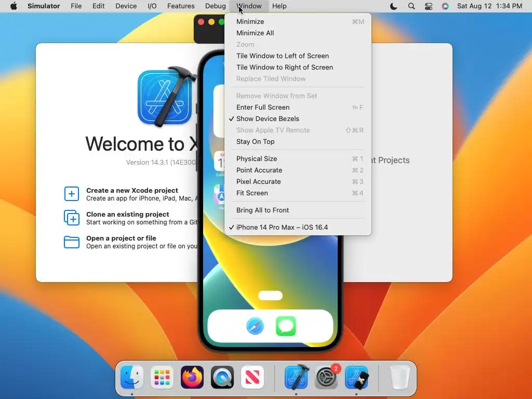This screenshot has width=532, height=399.
Task: Open the News app in Dock
Action: (252, 377)
